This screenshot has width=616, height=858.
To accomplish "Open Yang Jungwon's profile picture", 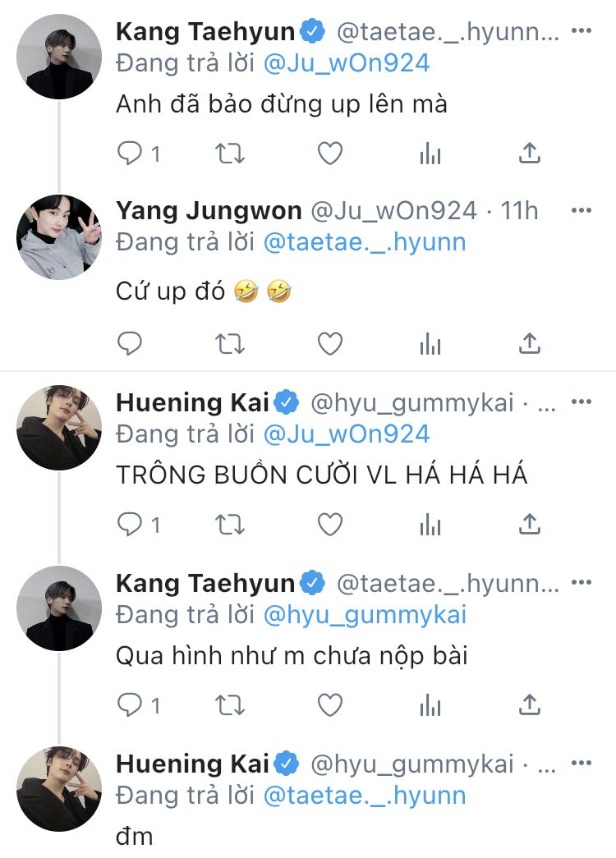I will point(59,236).
